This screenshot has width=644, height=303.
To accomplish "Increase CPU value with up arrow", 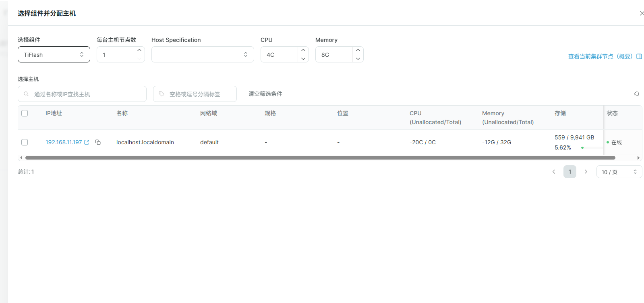I will [303, 50].
